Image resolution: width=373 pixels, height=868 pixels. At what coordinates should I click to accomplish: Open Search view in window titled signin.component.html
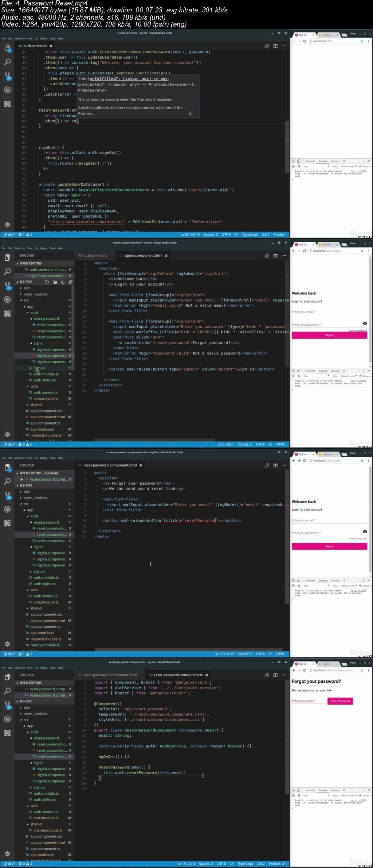click(7, 271)
